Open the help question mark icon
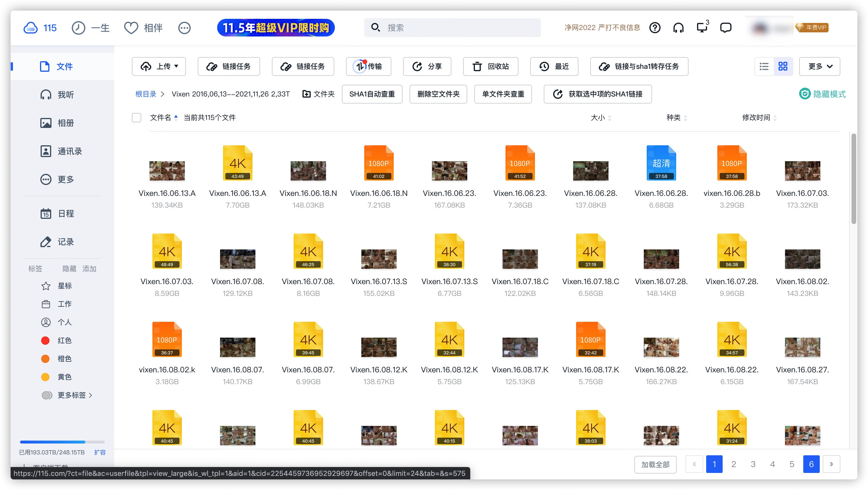This screenshot has height=490, width=868. [655, 28]
